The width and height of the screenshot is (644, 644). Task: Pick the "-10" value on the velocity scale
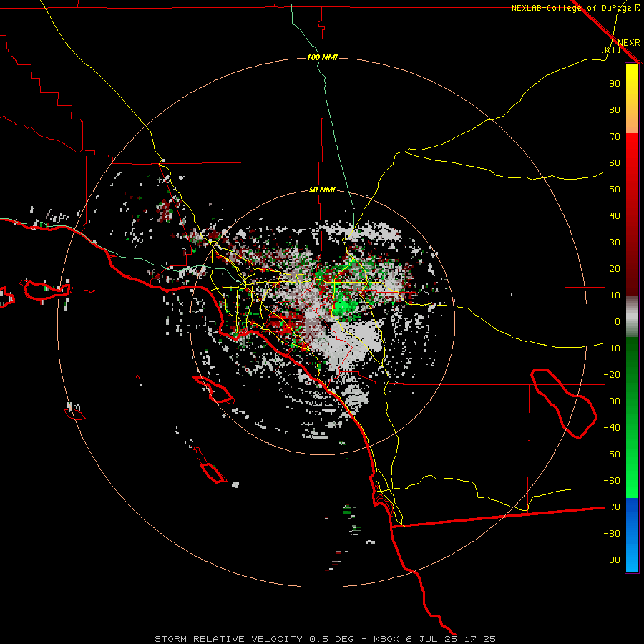point(612,348)
